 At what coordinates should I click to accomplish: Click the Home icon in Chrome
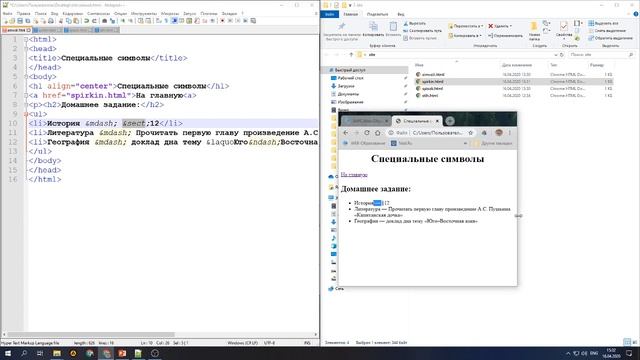coord(378,133)
